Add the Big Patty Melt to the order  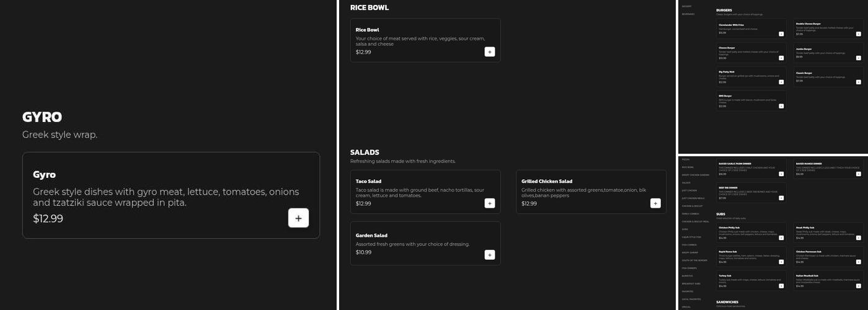coord(781,82)
